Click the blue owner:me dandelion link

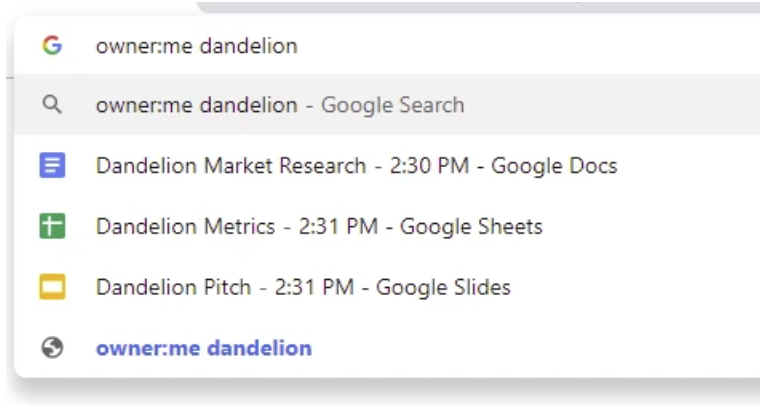[x=204, y=348]
